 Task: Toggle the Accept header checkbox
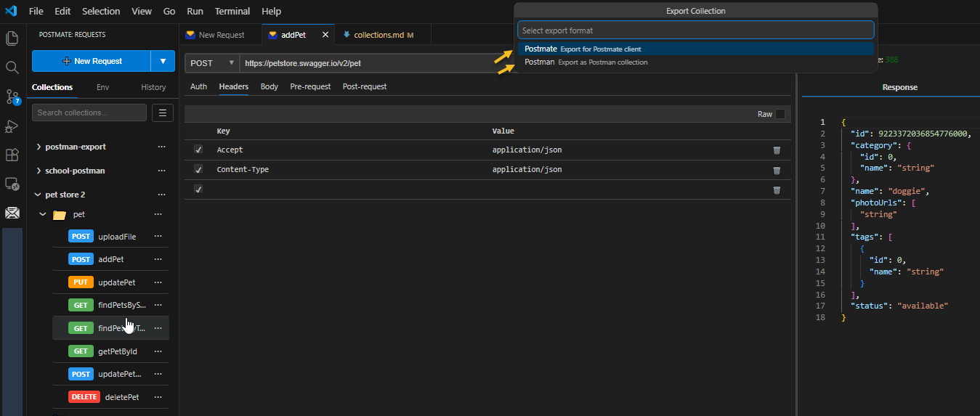[198, 150]
